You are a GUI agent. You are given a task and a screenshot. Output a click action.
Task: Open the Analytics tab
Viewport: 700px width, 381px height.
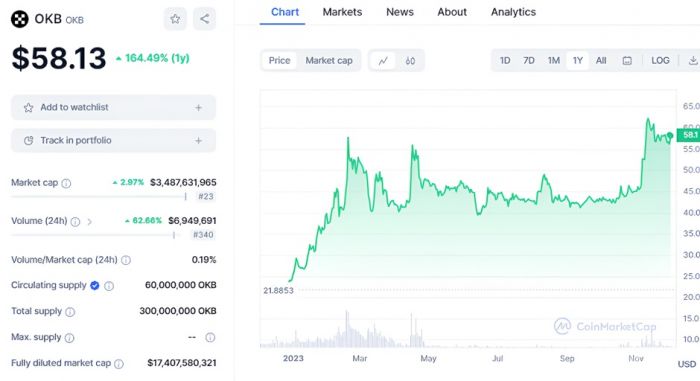(x=513, y=12)
